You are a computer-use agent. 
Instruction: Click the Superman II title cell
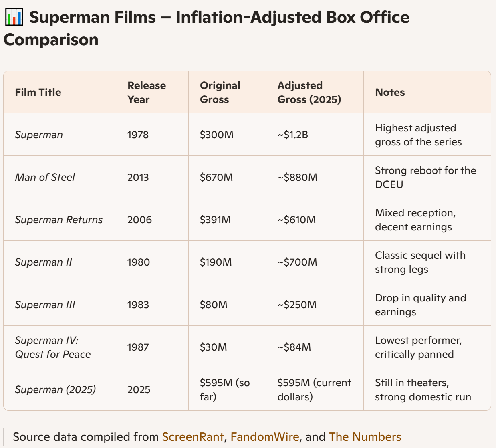[60, 262]
